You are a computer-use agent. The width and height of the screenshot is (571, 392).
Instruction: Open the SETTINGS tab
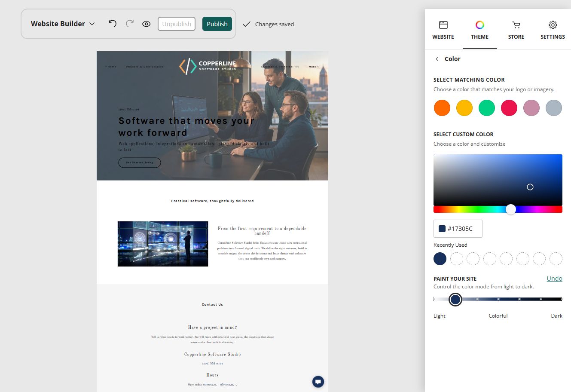click(553, 30)
